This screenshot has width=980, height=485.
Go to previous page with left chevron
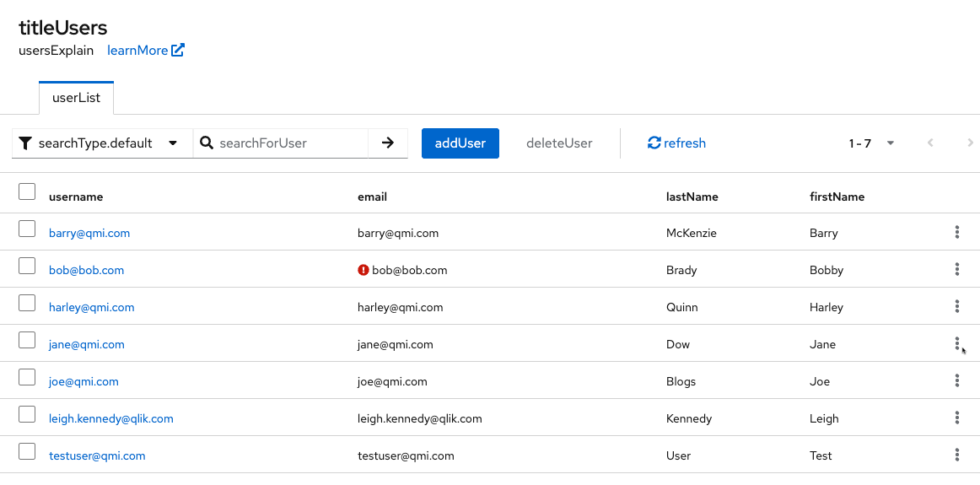tap(930, 143)
